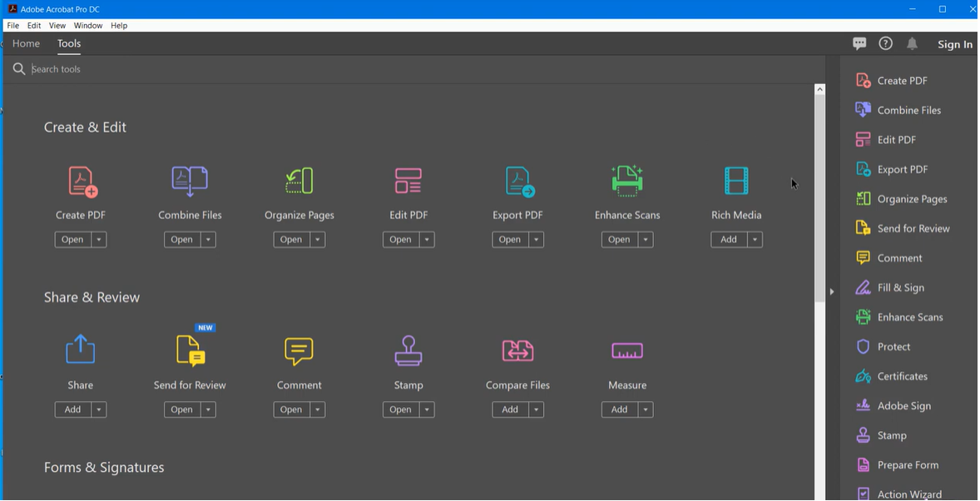Expand dropdown arrow next to Create PDF Open

tap(99, 240)
